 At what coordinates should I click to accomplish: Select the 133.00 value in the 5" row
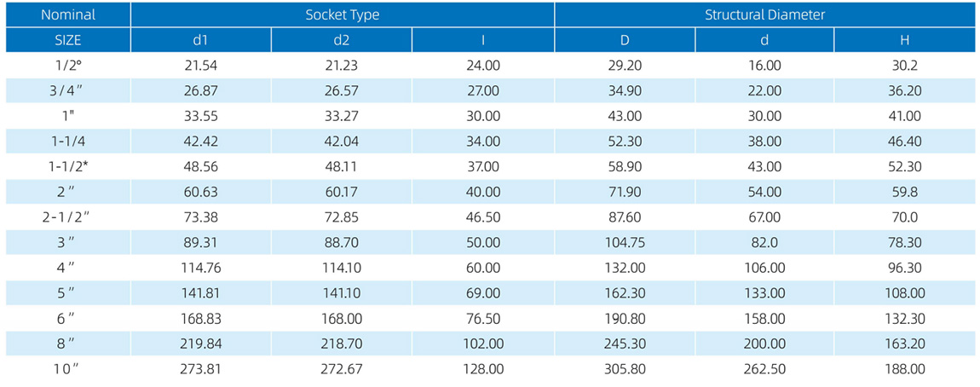point(764,293)
